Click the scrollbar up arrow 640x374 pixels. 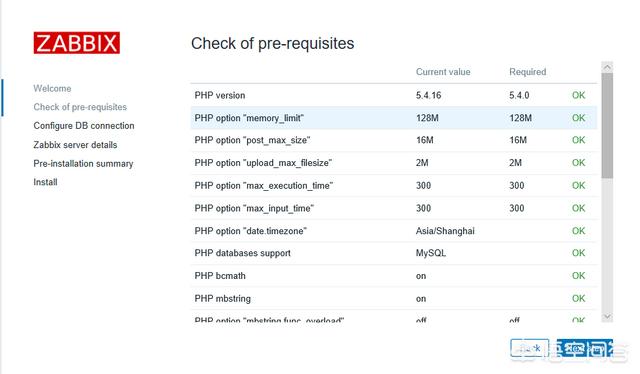(607, 67)
